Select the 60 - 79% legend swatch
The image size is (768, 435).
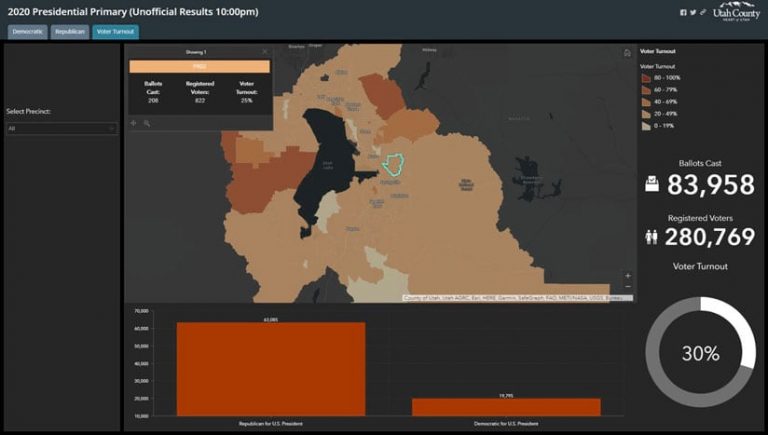pyautogui.click(x=646, y=90)
